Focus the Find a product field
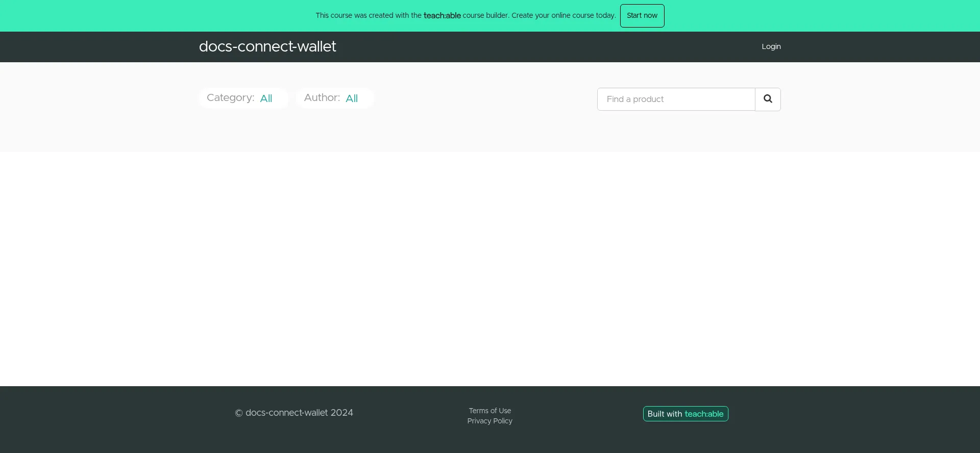The width and height of the screenshot is (980, 453). [676, 99]
